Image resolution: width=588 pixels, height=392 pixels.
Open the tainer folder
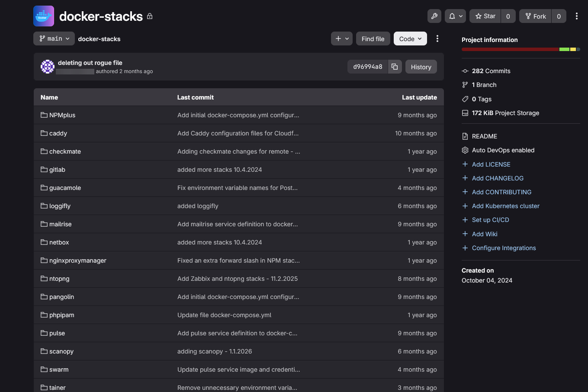(57, 388)
